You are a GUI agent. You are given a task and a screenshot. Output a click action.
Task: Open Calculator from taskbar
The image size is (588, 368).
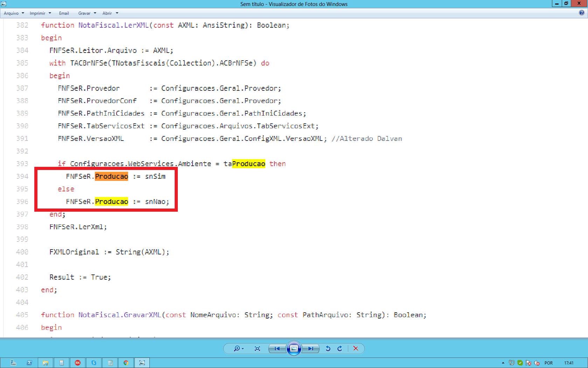62,363
